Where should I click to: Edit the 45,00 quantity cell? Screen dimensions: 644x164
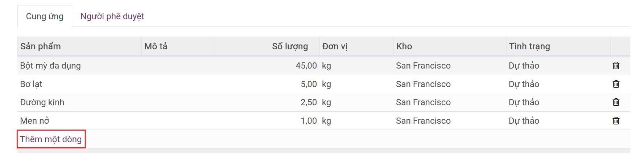[306, 66]
